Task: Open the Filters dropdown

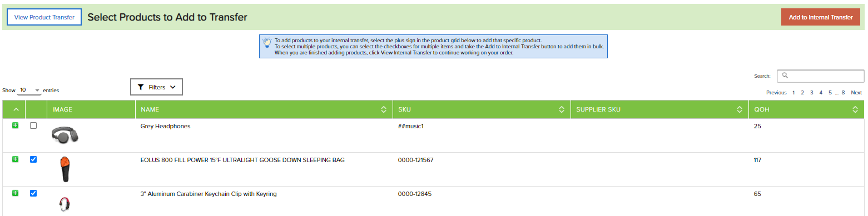Action: pos(156,87)
